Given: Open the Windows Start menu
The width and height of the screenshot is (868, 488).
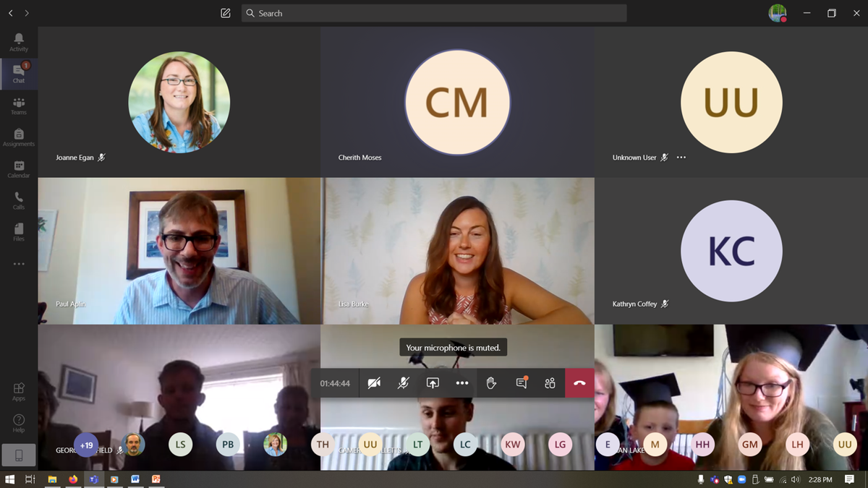Looking at the screenshot, I should coord(10,479).
